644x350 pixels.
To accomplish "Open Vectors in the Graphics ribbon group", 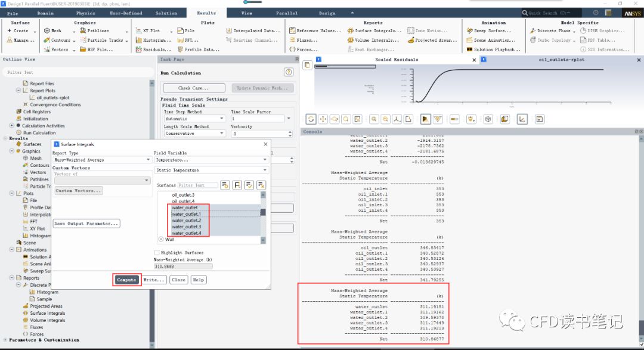I will point(56,49).
